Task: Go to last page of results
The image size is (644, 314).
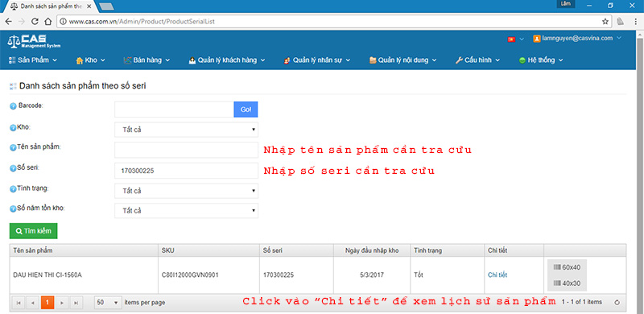Action: [76, 303]
